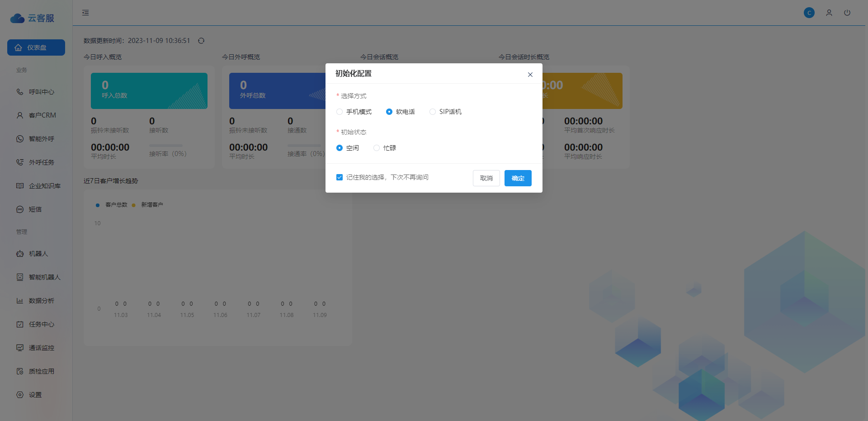The image size is (868, 421).
Task: Toggle 新增客户 legend item
Action: pos(147,205)
